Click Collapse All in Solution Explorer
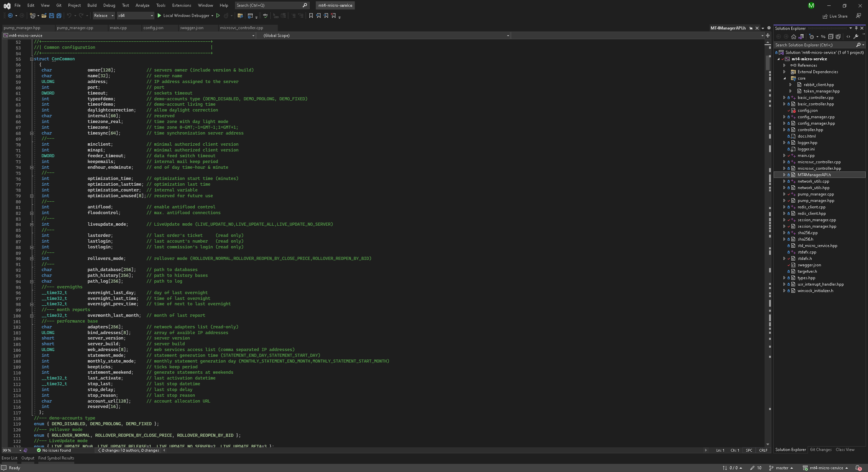Image resolution: width=868 pixels, height=472 pixels. tap(831, 37)
